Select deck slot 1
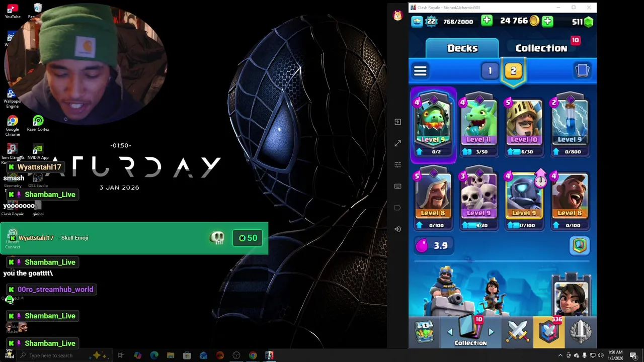Viewport: 644px width, 362px height. [x=490, y=71]
